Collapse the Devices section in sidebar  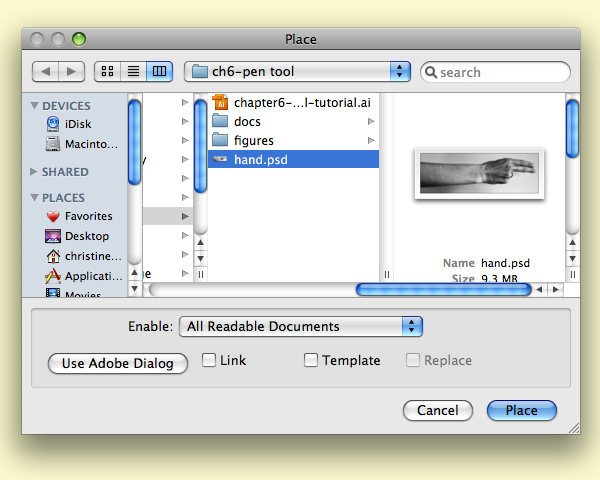click(35, 106)
